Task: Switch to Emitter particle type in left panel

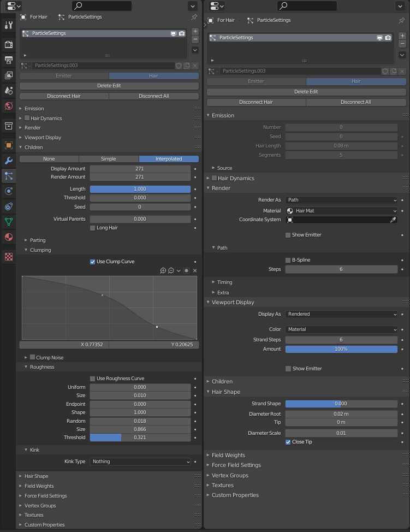Action: pyautogui.click(x=64, y=76)
